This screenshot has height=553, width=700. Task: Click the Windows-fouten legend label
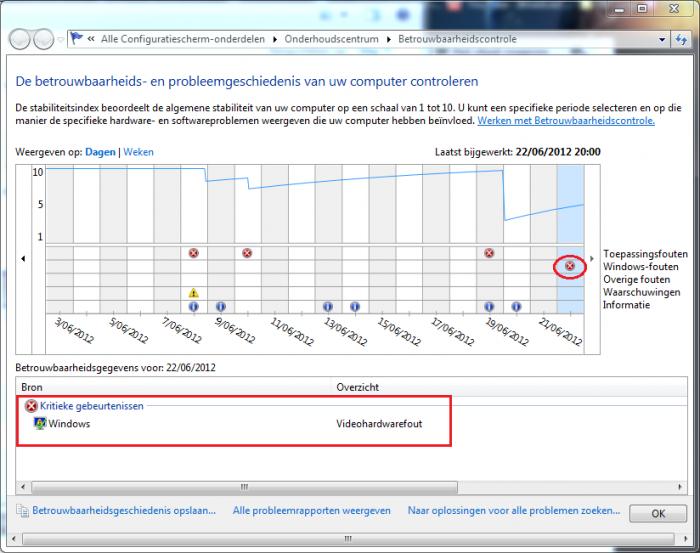640,266
